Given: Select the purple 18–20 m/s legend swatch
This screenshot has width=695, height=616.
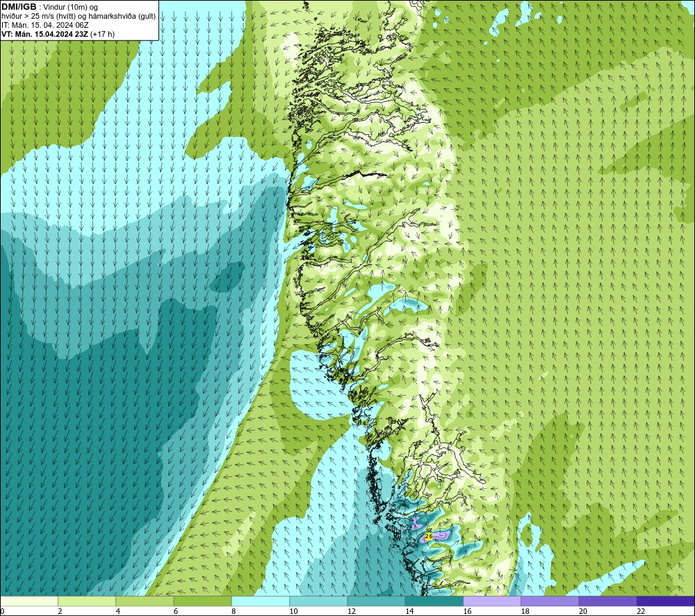Looking at the screenshot, I should pyautogui.click(x=550, y=601).
